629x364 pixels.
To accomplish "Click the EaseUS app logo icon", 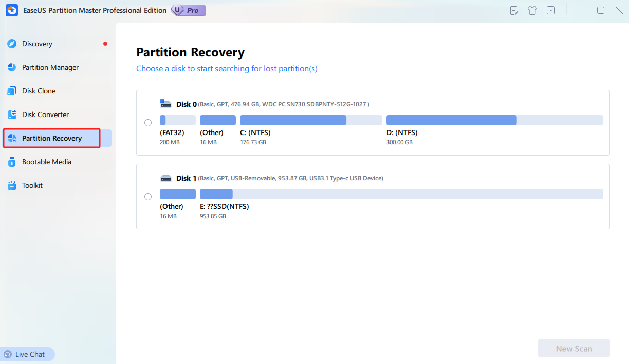I will point(11,10).
